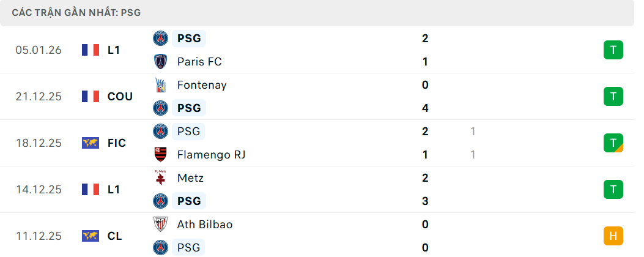Click the PSG crest in the 05.01.26 match

[160, 39]
